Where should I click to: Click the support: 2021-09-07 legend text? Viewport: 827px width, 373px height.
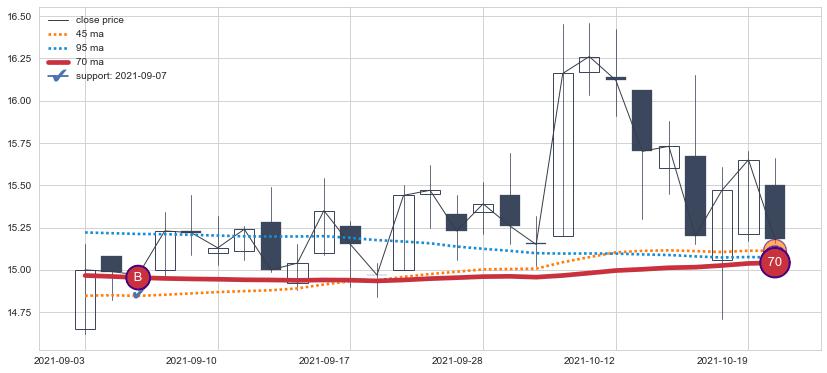click(x=121, y=76)
